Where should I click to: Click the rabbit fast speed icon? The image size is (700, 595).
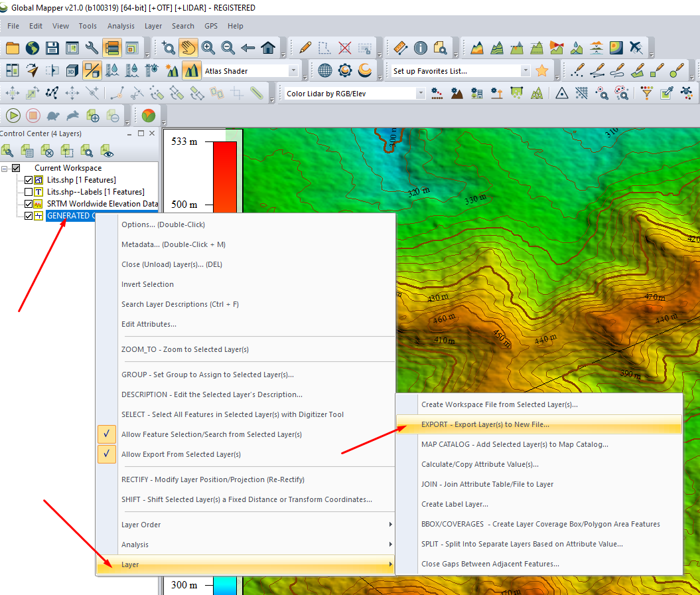click(73, 116)
